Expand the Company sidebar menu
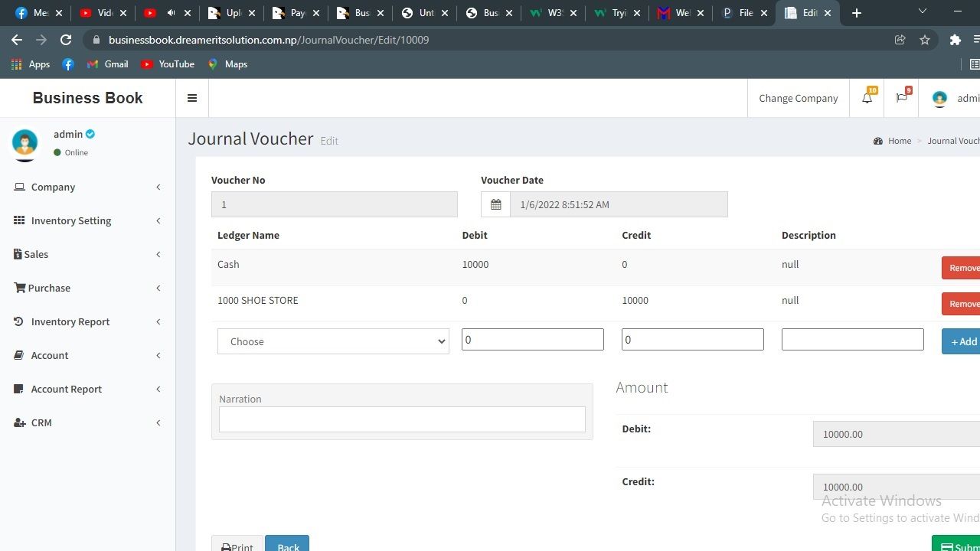The image size is (980, 551). pos(87,187)
